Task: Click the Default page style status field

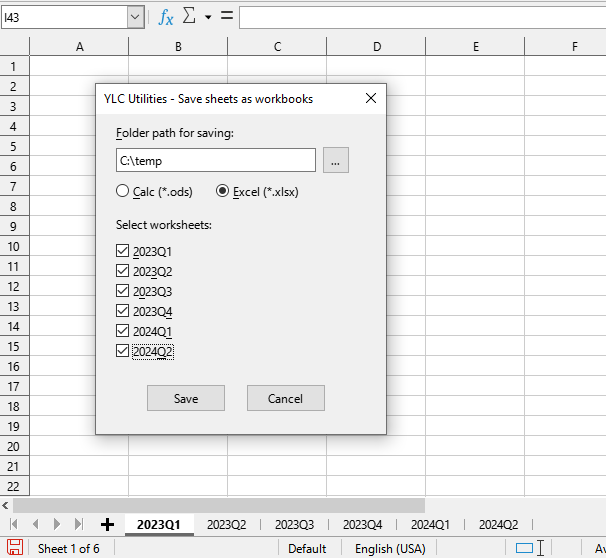Action: [307, 549]
